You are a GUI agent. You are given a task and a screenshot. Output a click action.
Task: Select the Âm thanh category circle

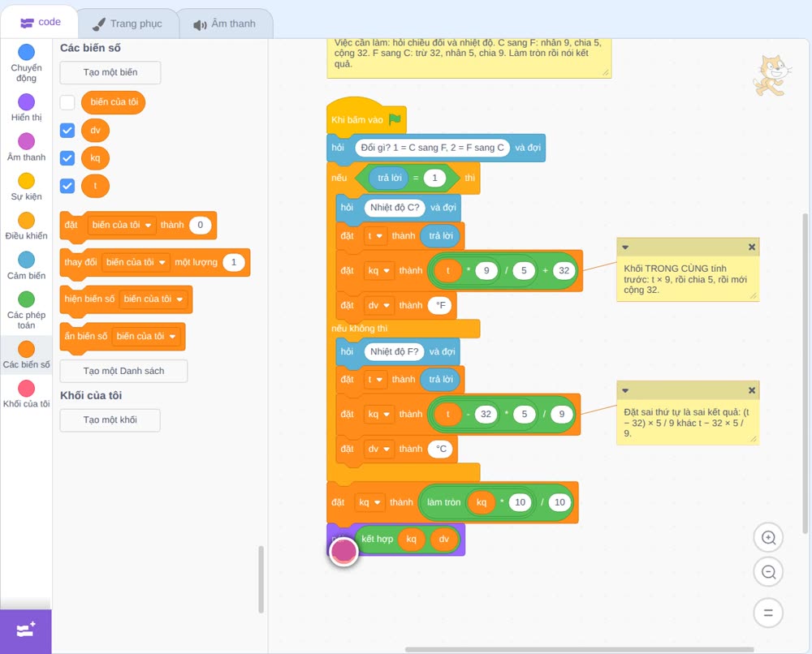(27, 141)
